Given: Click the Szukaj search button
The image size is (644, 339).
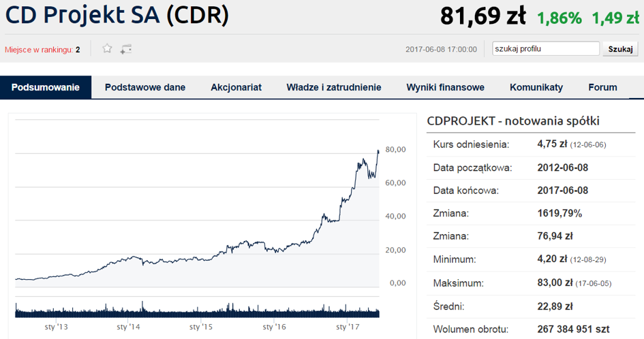Looking at the screenshot, I should pyautogui.click(x=620, y=49).
